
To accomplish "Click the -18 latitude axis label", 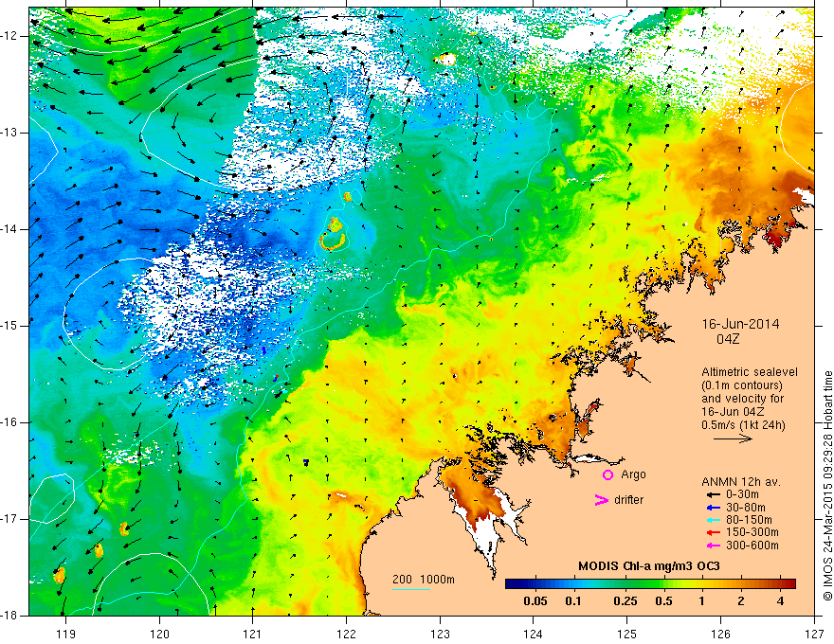I will pos(9,616).
